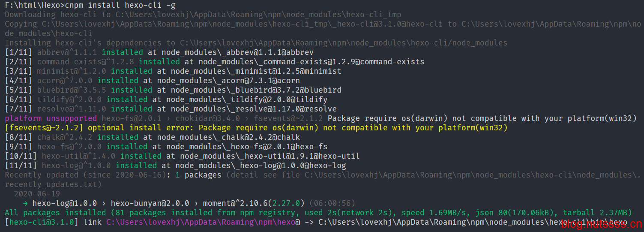Screen dimensions: 644x232
Task: Click the yellow [fsevents@~2.1.2] label
Action: (44, 128)
